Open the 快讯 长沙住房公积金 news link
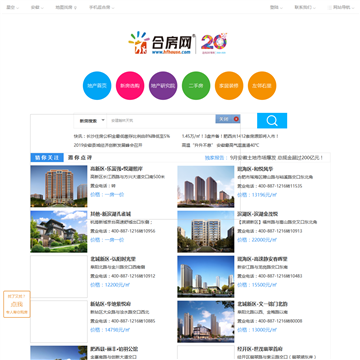 (x=122, y=136)
